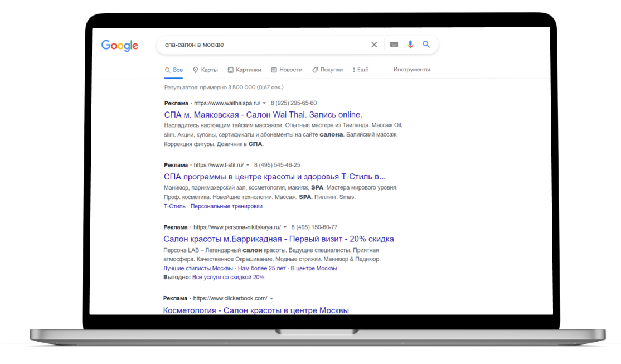Image resolution: width=621 pixels, height=364 pixels.
Task: Expand the dropdown arrow next to waithaispa.ru URL
Action: coord(264,103)
